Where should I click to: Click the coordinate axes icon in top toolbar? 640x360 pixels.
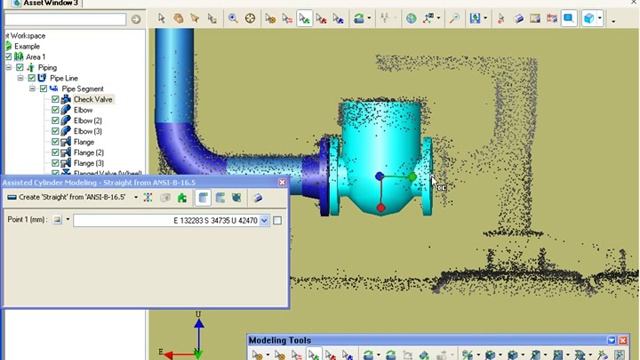[429, 18]
